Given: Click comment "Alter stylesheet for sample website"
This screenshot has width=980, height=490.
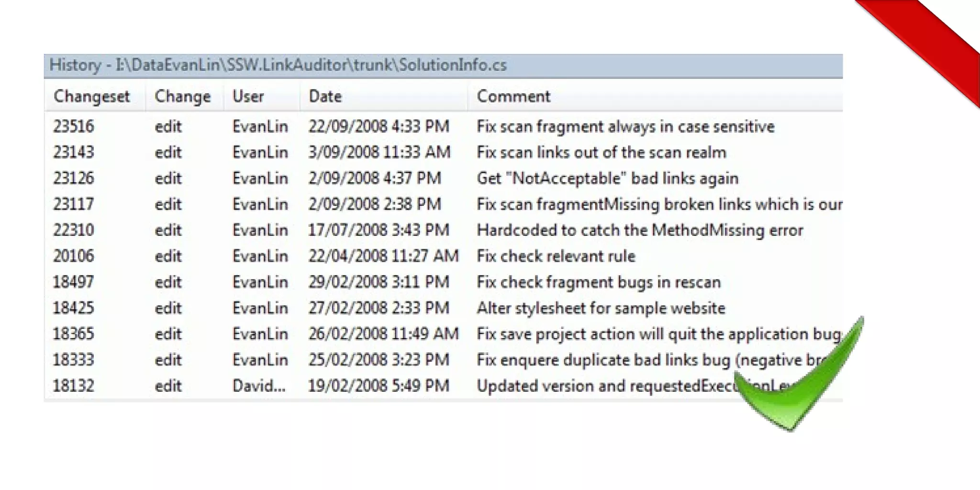Looking at the screenshot, I should tap(601, 308).
